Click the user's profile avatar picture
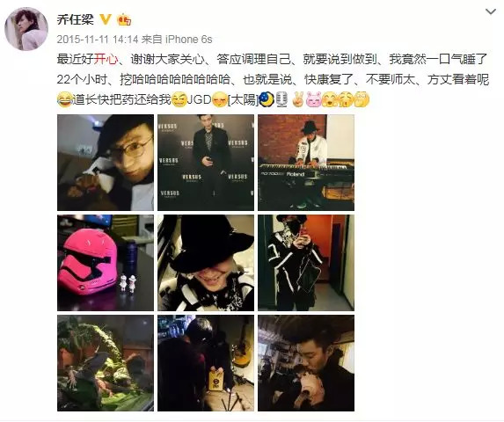The height and width of the screenshot is (422, 504). [26, 29]
